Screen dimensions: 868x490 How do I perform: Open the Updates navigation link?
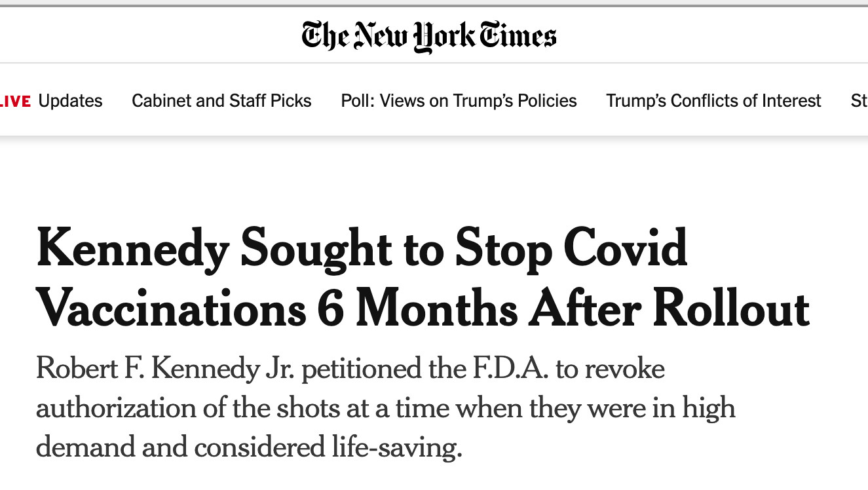(70, 101)
